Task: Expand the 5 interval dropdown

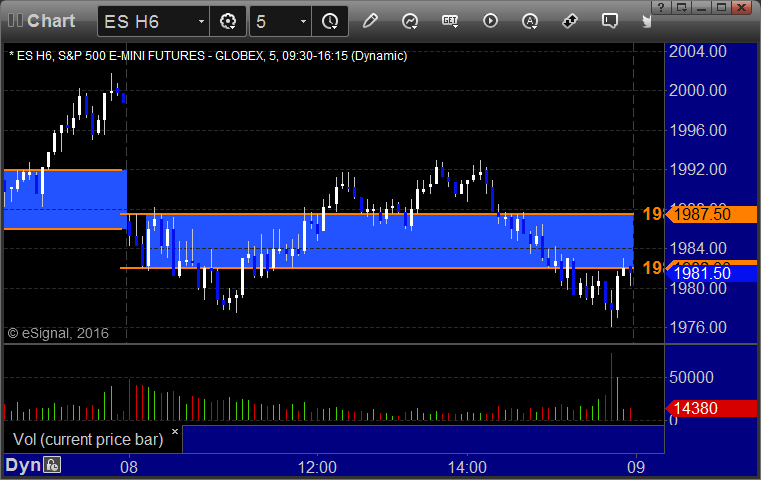Action: click(x=303, y=21)
